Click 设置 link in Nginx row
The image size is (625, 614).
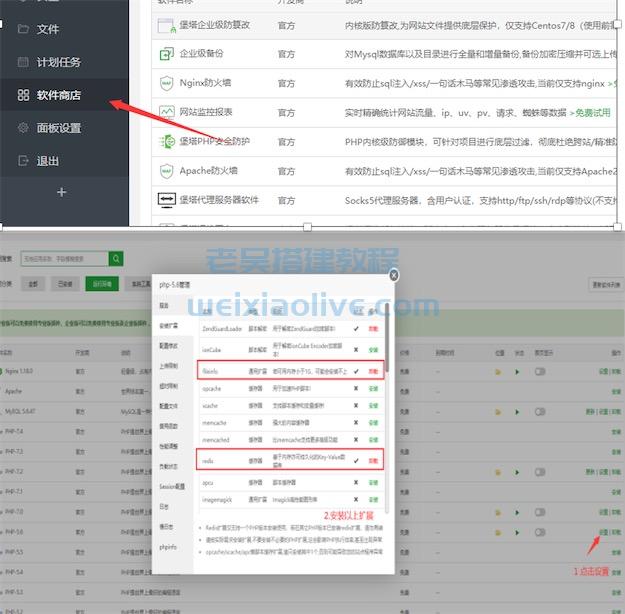coord(603,371)
